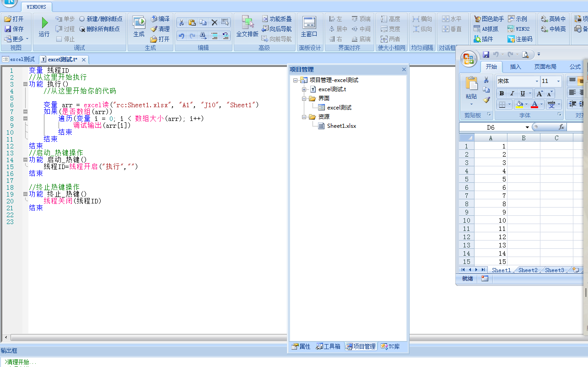Click the 英转中 conversion tool
588x367 pixels.
(x=553, y=19)
